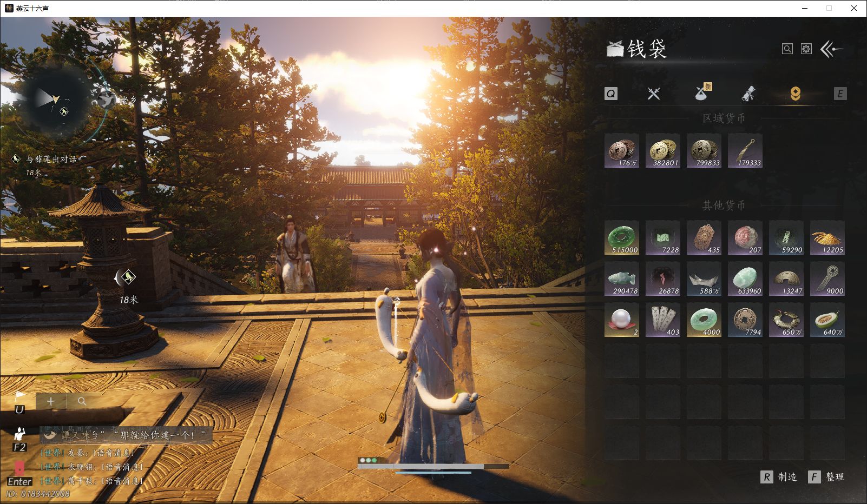
Task: Select the bamboo slips showing 403
Action: point(663,320)
